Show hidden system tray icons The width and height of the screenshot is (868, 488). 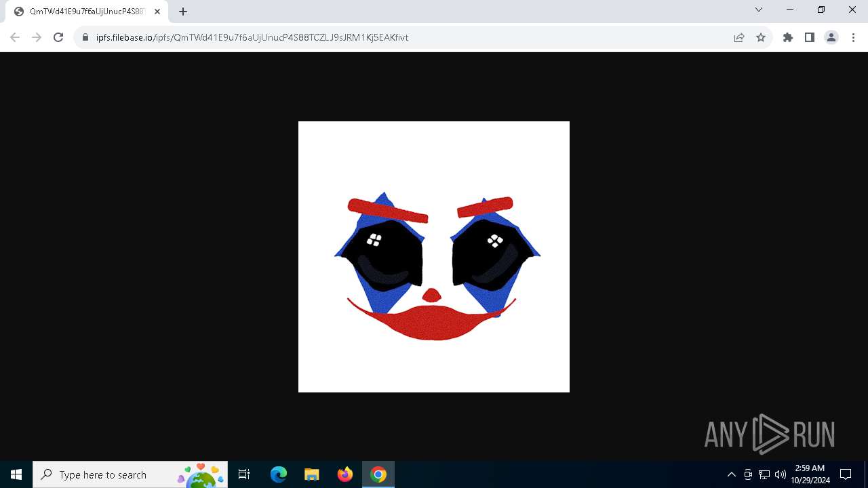(x=732, y=474)
